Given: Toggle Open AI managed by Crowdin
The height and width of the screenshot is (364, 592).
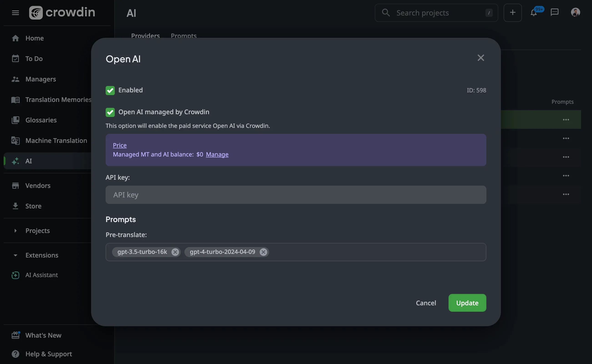Looking at the screenshot, I should [110, 112].
